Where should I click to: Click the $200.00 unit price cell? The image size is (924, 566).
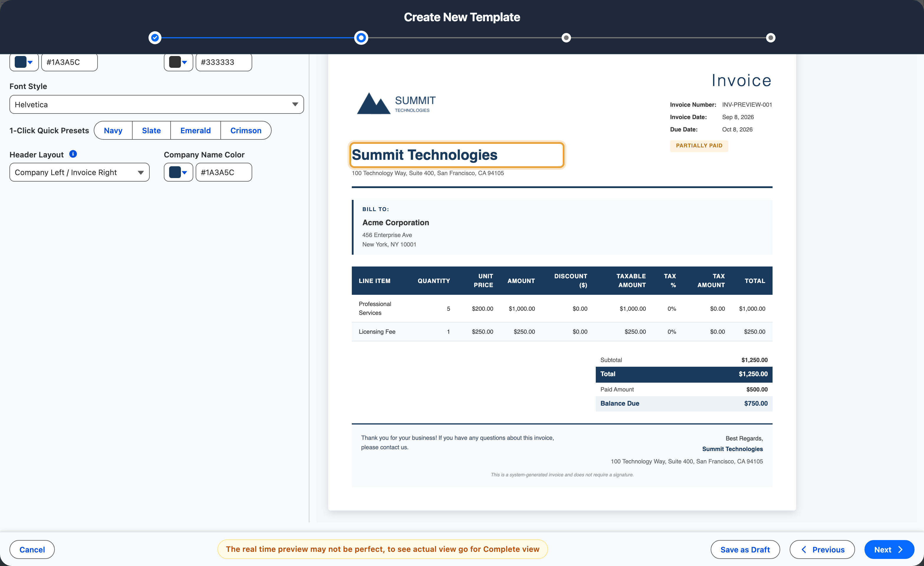(x=483, y=309)
